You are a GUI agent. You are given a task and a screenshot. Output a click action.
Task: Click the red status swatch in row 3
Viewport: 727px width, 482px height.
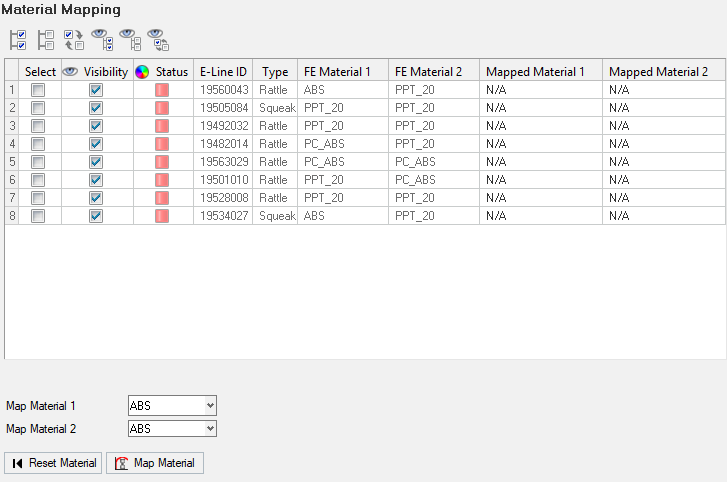pyautogui.click(x=162, y=126)
